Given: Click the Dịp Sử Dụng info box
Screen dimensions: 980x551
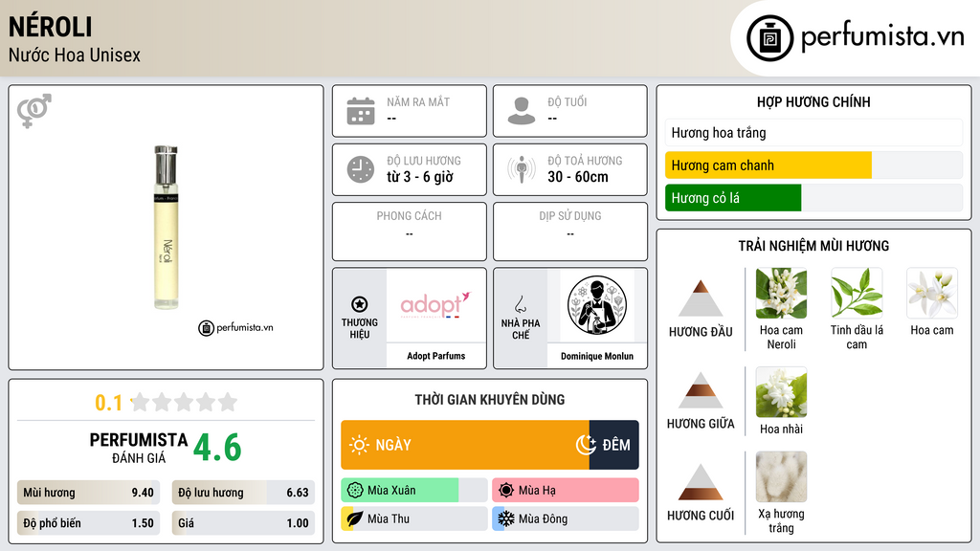Looking at the screenshot, I should (x=570, y=231).
